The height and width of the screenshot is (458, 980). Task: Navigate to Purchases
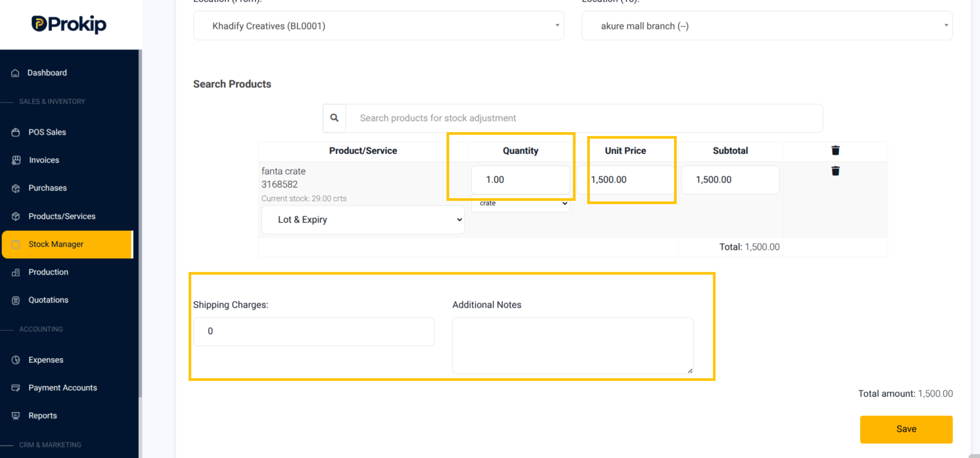click(x=47, y=188)
